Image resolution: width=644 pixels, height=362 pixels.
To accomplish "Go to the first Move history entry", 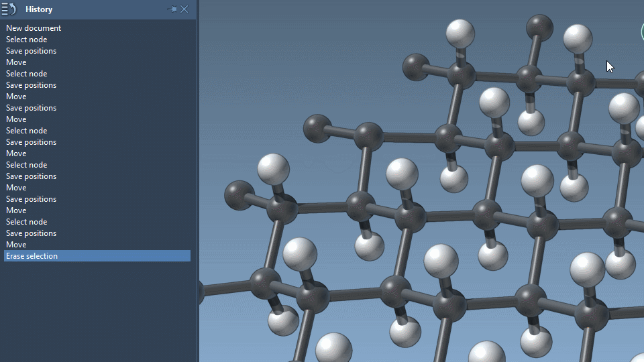I will pyautogui.click(x=16, y=62).
